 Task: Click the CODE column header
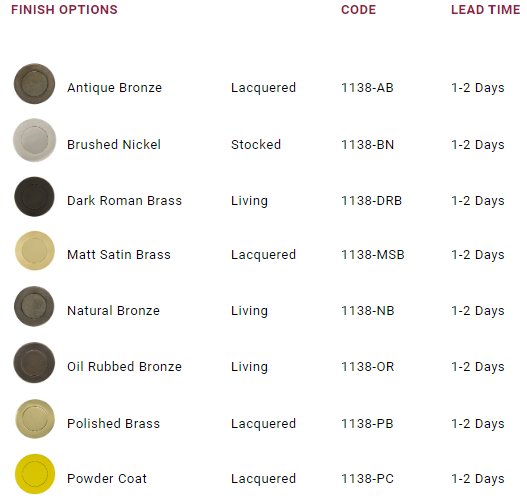(x=358, y=10)
